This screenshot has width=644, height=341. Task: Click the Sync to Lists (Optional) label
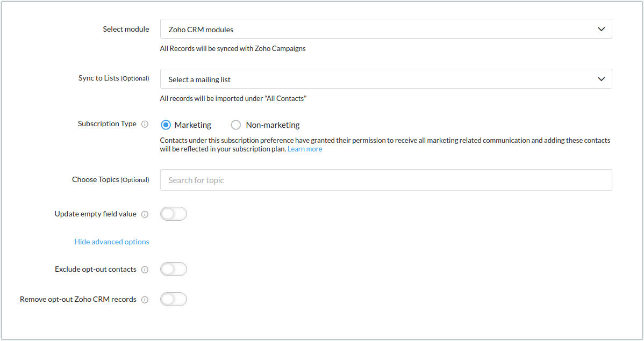coord(114,78)
